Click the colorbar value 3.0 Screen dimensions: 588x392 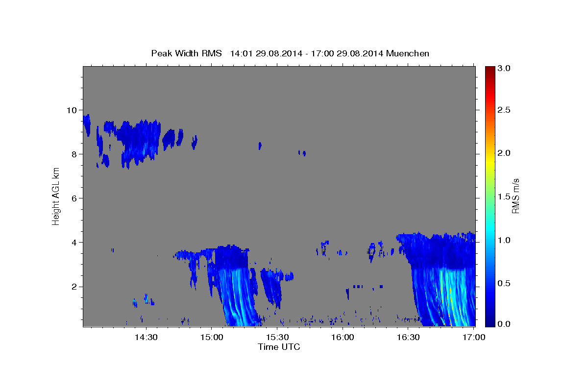pyautogui.click(x=504, y=68)
